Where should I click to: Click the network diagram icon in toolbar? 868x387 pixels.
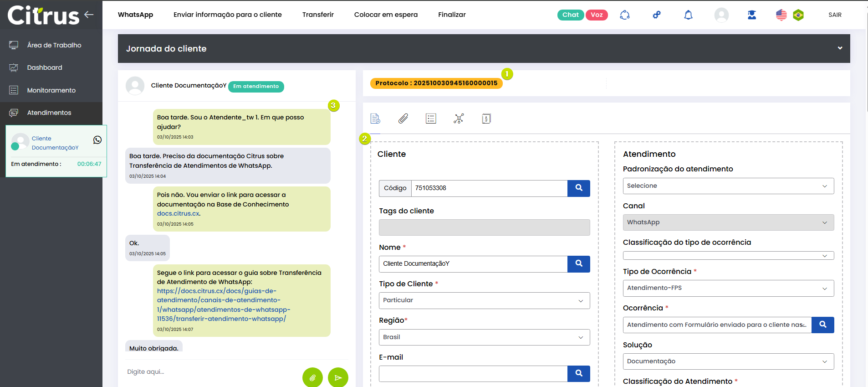[x=459, y=119]
